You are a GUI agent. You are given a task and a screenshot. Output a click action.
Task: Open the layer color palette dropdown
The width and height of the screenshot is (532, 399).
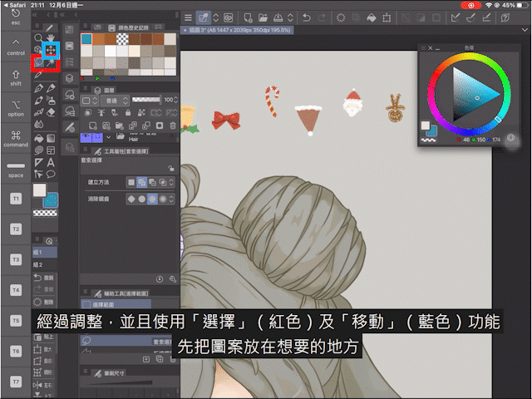90,100
